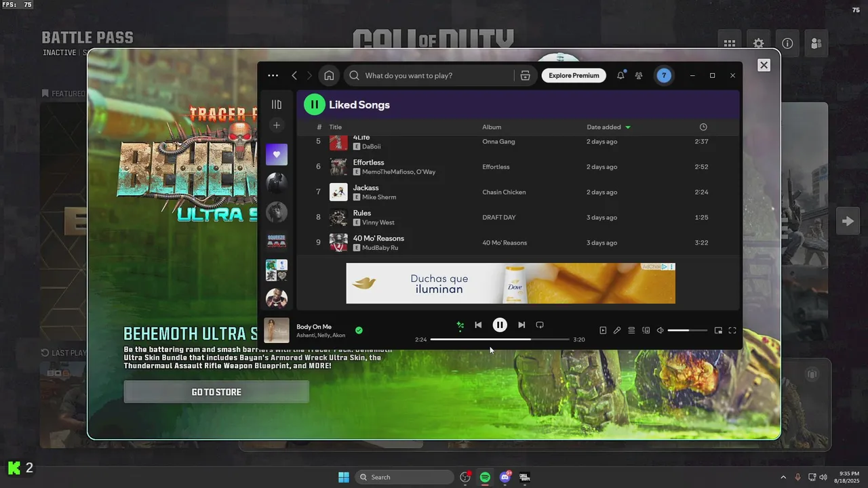868x488 pixels.
Task: Go forward in Spotify navigation
Action: [309, 76]
